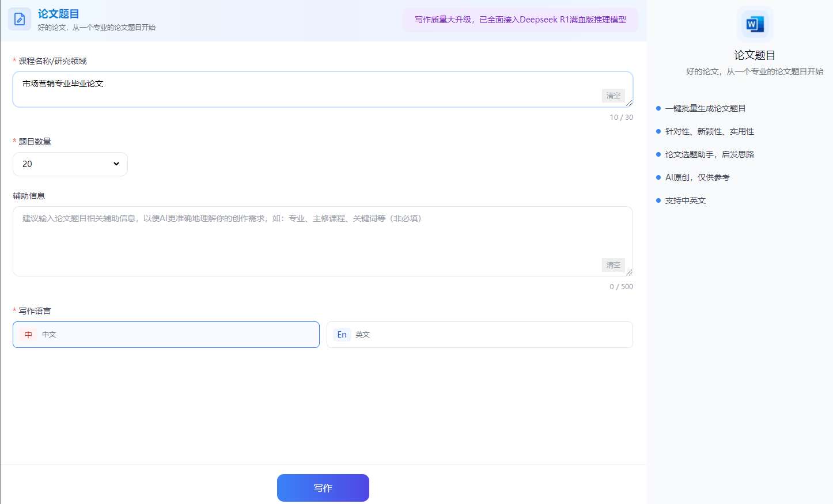Click the 0 / 500 character counter
833x504 pixels.
pyautogui.click(x=622, y=286)
